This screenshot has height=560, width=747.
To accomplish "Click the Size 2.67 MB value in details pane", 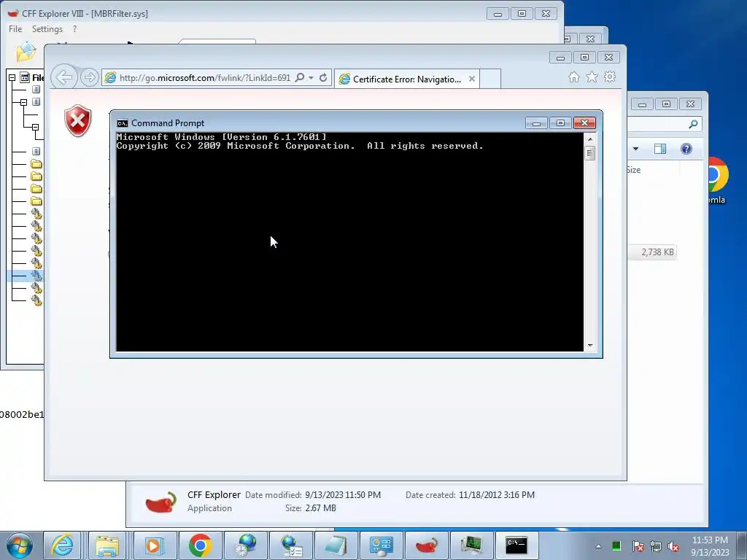I will tap(321, 508).
